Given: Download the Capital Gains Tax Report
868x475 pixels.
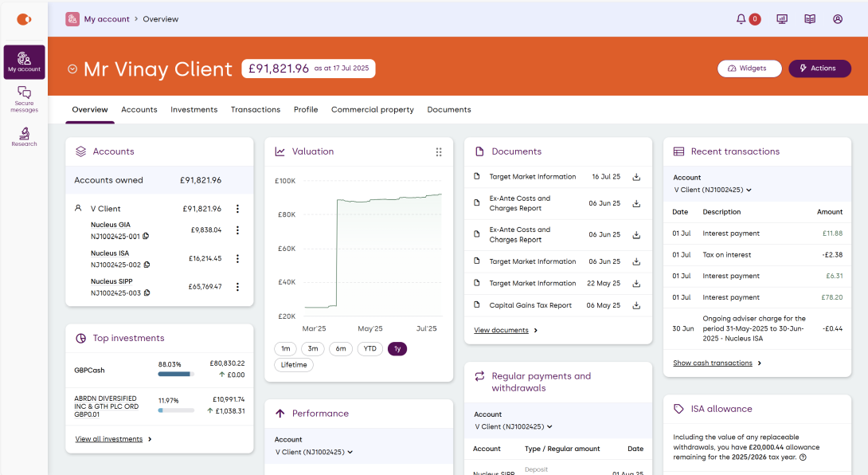Looking at the screenshot, I should coord(636,305).
